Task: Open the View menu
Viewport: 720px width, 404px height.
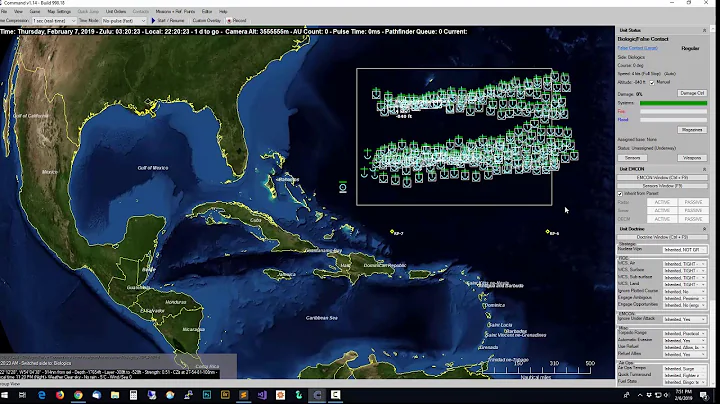Action: [18, 11]
